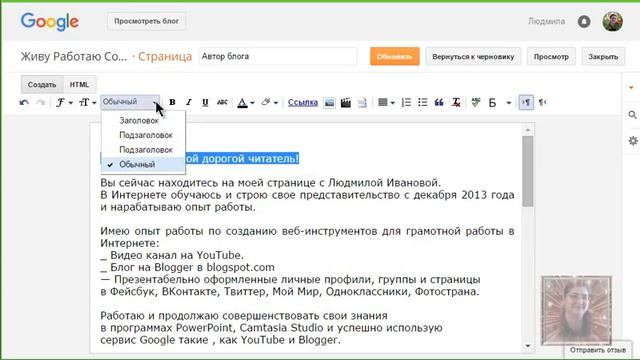Open the text color picker
The width and height of the screenshot is (640, 360).
coord(246,102)
